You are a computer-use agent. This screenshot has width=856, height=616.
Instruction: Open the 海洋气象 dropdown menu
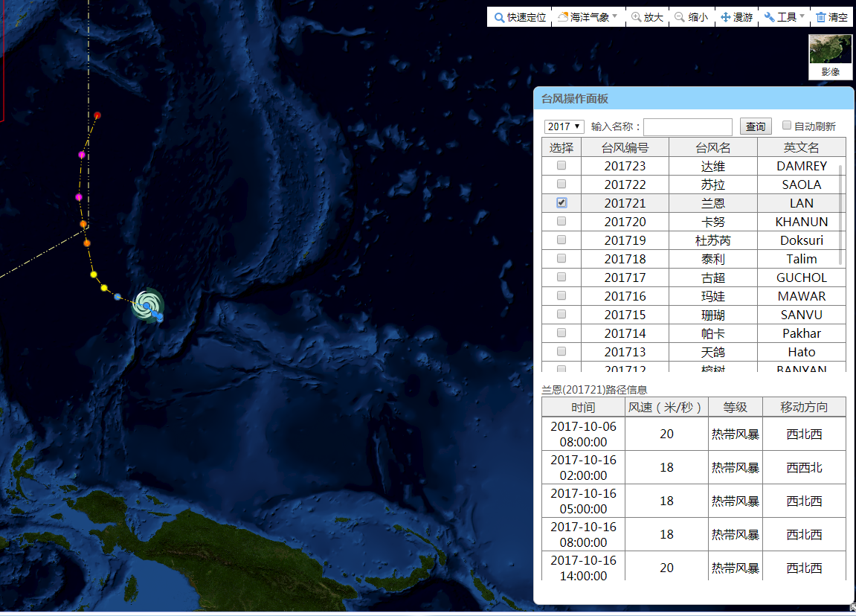(x=588, y=17)
